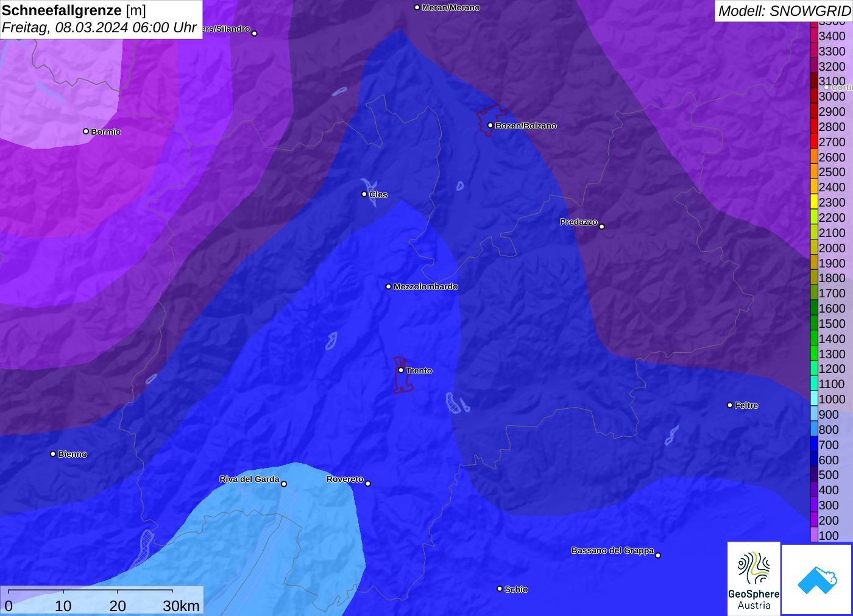The width and height of the screenshot is (853, 616).
Task: Click the "10" scale bar label
Action: tap(63, 606)
